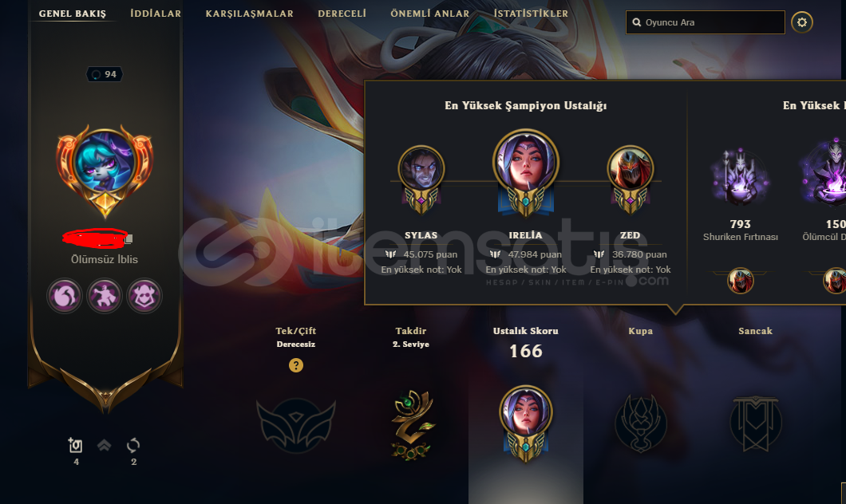
Task: Click the Takdir honor level emblem
Action: click(412, 425)
